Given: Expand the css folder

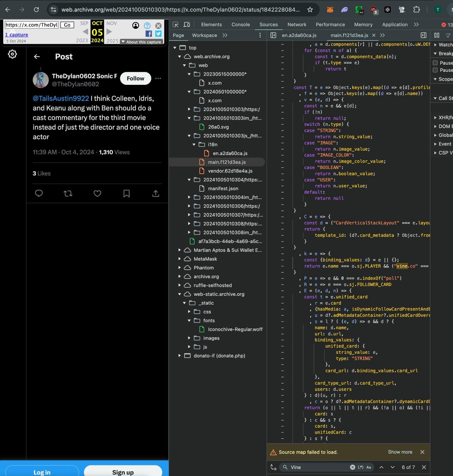Looking at the screenshot, I should click(x=189, y=312).
